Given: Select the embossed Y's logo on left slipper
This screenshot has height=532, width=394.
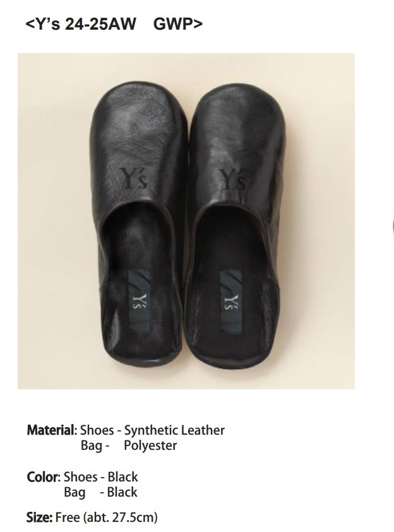Looking at the screenshot, I should [133, 178].
